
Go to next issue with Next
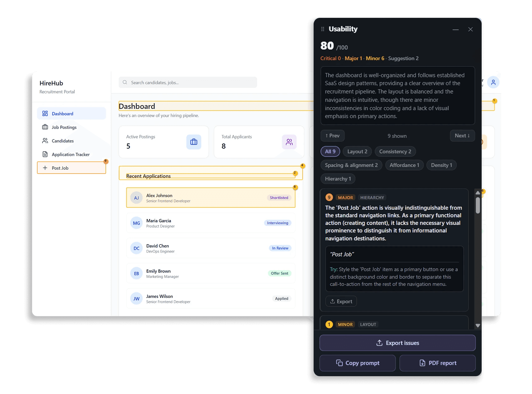(462, 136)
